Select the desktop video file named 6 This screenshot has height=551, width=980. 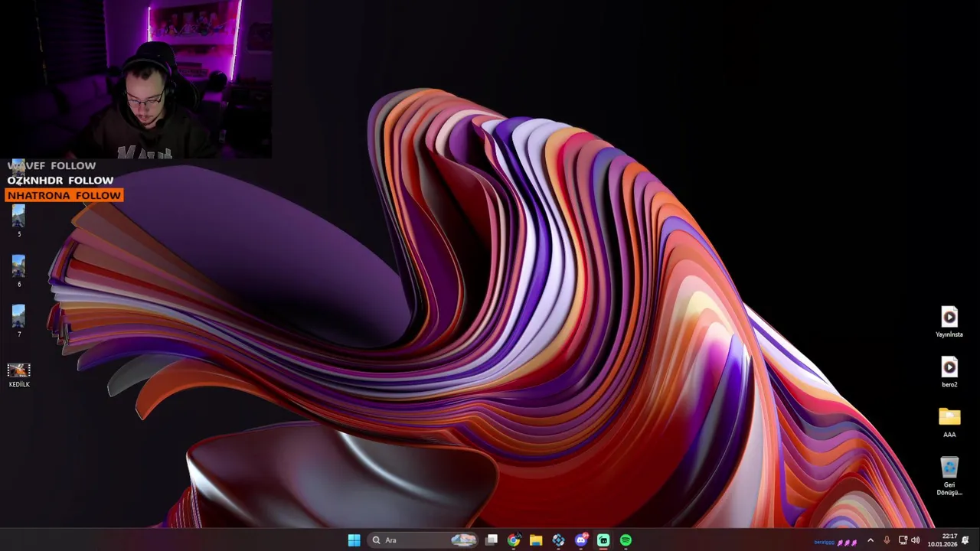18,272
